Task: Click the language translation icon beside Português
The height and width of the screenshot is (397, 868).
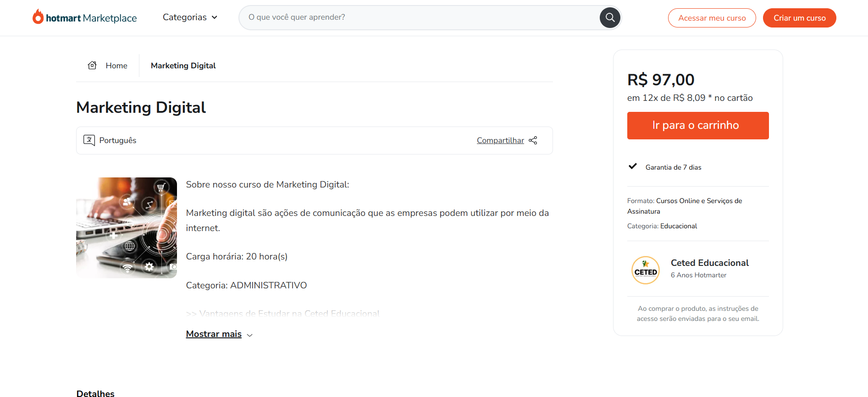Action: 89,140
